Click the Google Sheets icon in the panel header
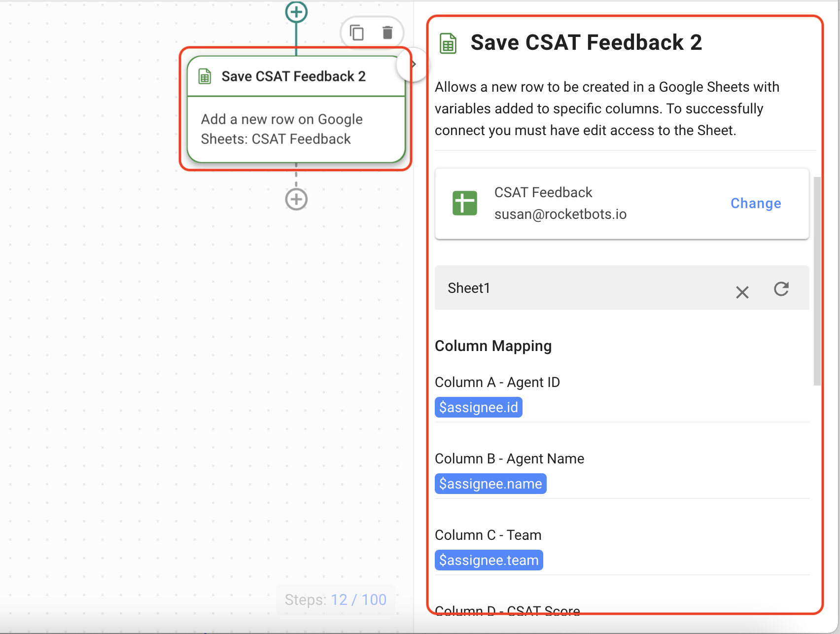The height and width of the screenshot is (634, 840). [448, 44]
